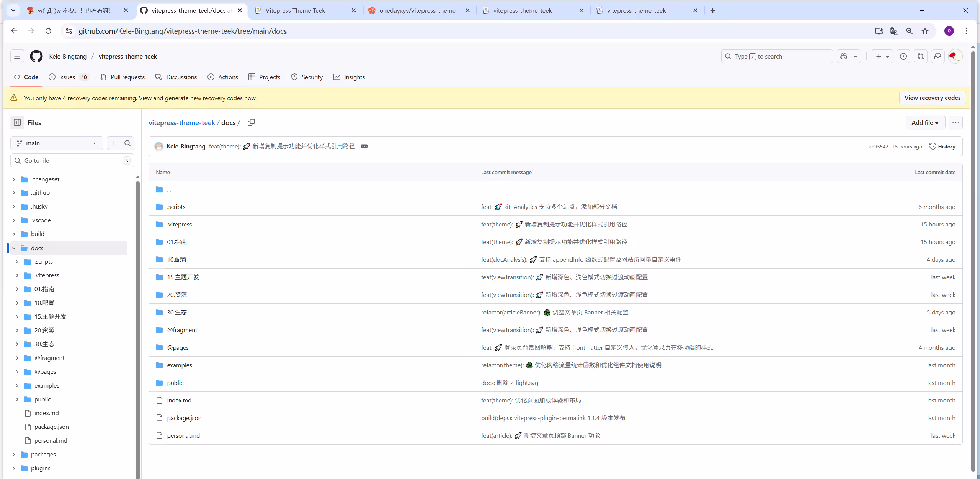
Task: Open the Chrome profile avatar
Action: [x=949, y=31]
